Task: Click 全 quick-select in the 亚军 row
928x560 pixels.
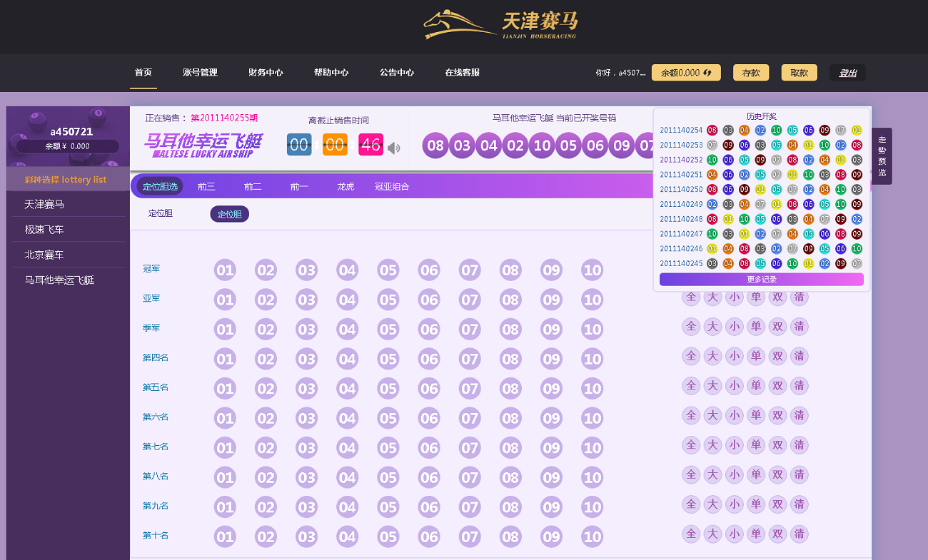Action: pyautogui.click(x=690, y=297)
